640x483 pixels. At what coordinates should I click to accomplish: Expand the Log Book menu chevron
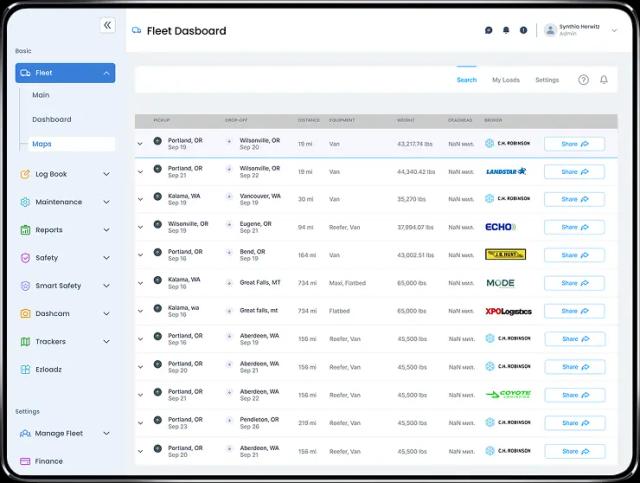[106, 174]
